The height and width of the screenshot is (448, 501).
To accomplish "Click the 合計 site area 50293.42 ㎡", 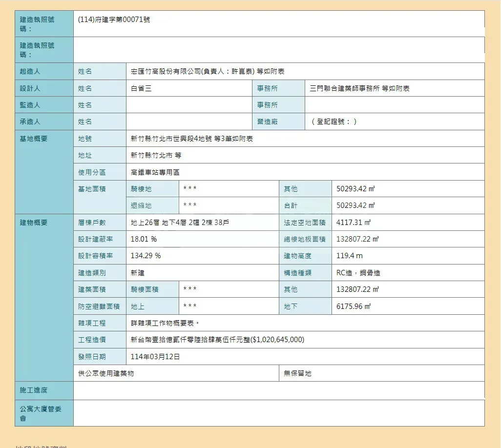I will click(x=355, y=206).
